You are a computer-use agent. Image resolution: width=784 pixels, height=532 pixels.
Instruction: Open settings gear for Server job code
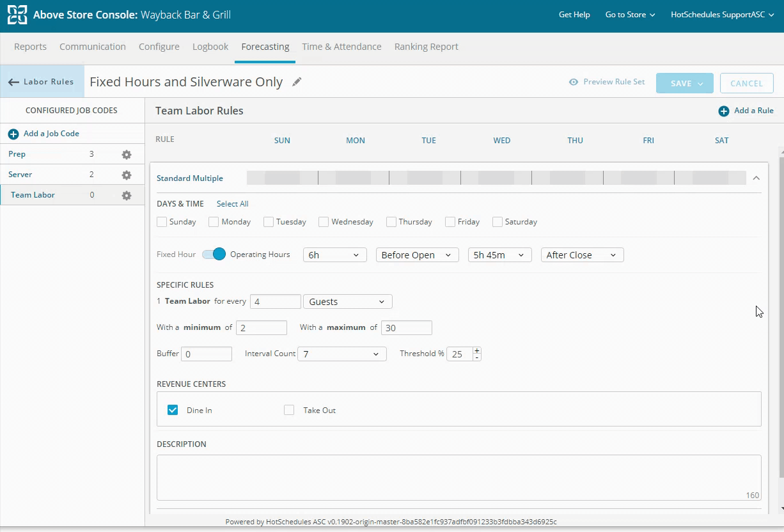coord(127,175)
